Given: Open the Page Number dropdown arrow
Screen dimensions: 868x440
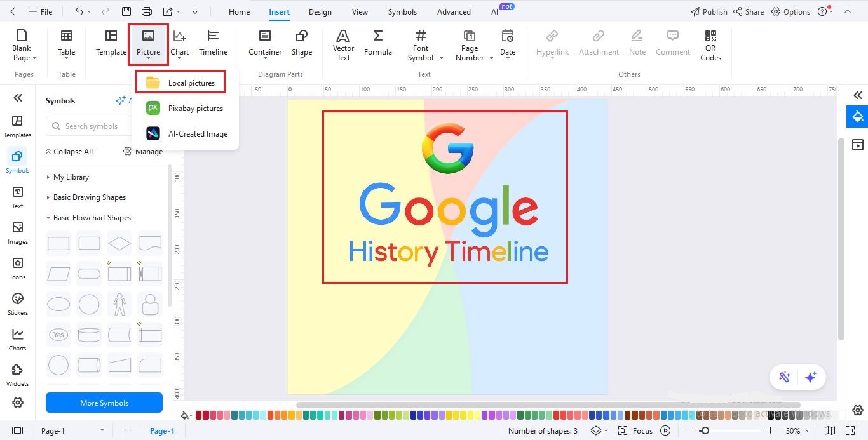Looking at the screenshot, I should tap(491, 58).
